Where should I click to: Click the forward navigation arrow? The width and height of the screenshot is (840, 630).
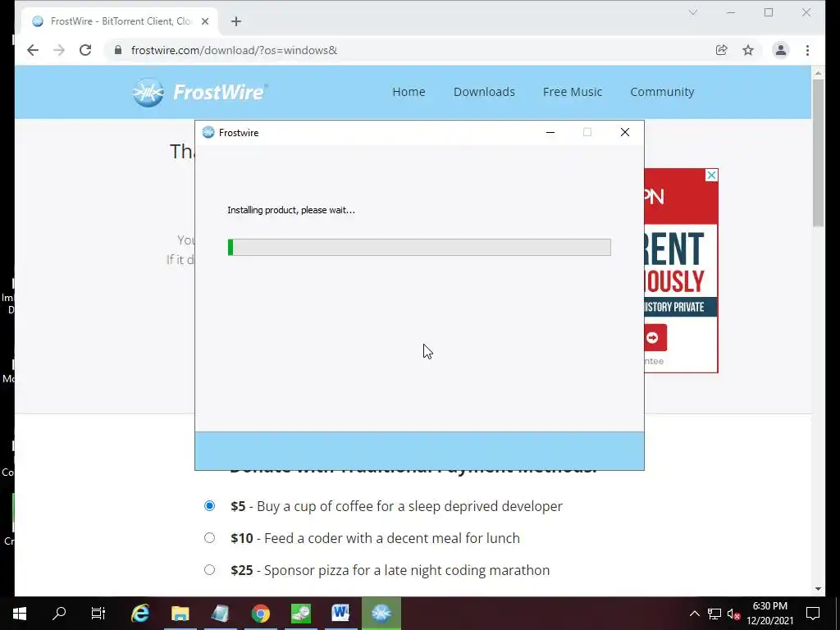point(59,50)
